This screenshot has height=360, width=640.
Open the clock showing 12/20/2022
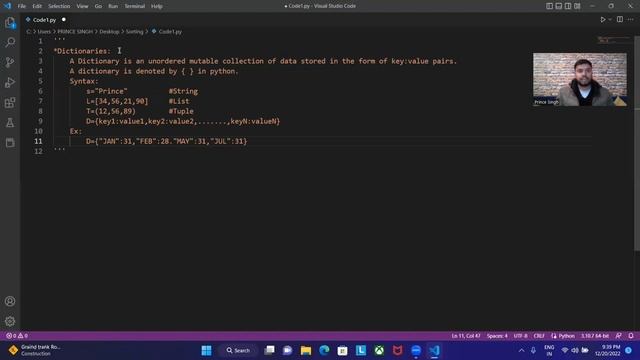[x=607, y=350]
